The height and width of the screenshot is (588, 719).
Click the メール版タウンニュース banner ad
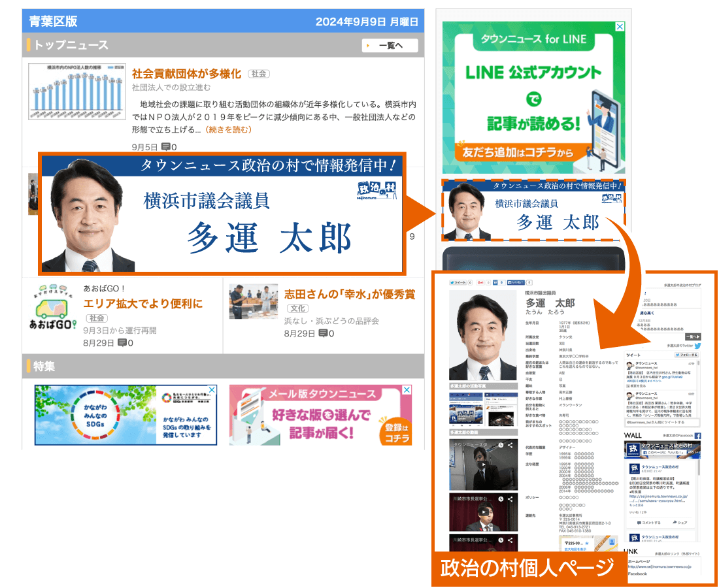[320, 415]
